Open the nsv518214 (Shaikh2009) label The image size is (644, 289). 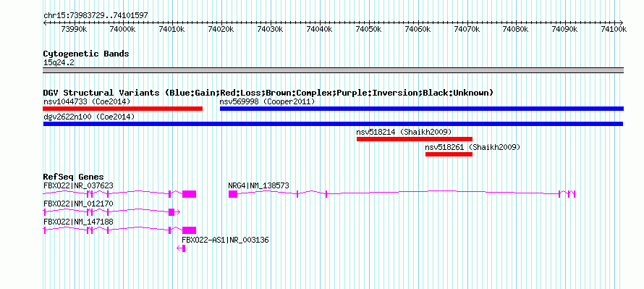(404, 132)
